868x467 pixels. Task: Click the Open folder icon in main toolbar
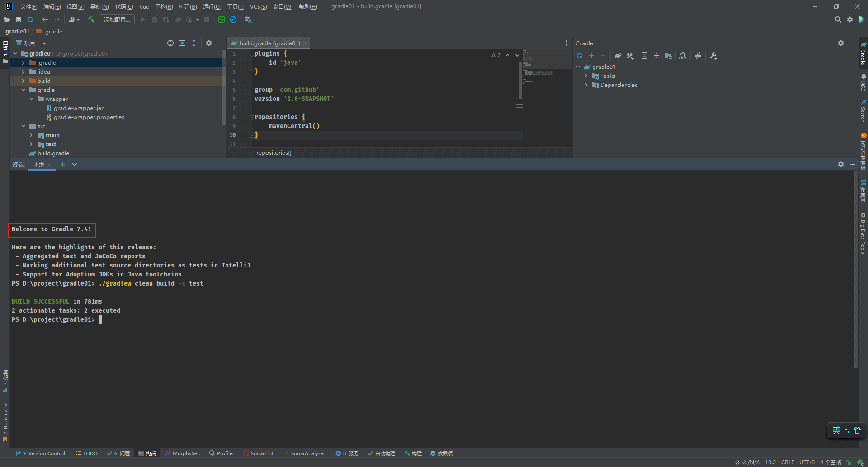coord(7,19)
